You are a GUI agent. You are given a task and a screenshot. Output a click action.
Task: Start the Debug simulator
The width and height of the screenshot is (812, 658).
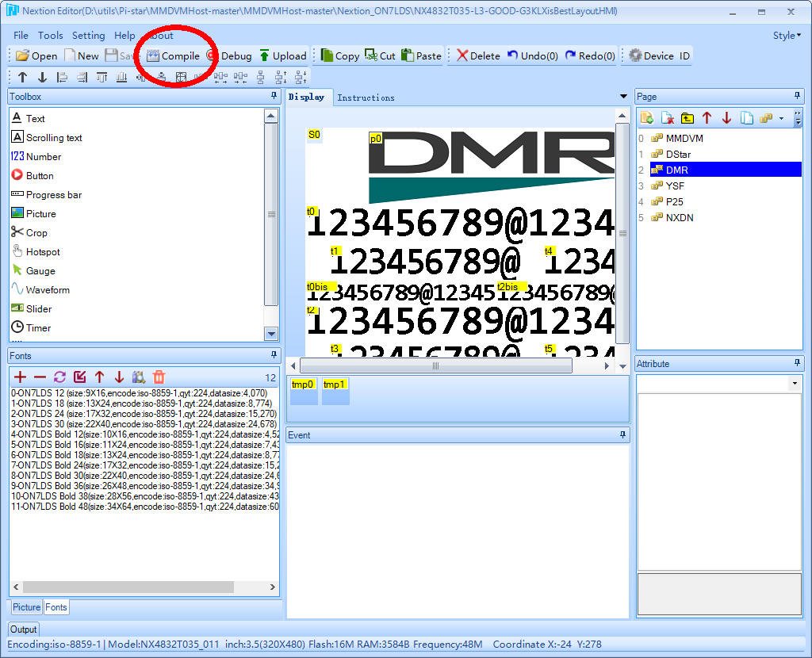(229, 55)
